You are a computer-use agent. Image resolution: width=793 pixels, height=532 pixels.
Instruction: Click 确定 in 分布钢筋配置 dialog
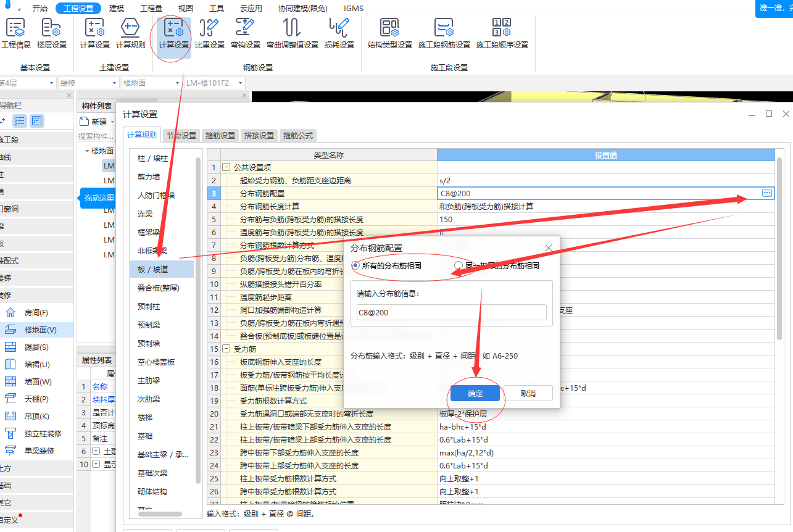coord(475,394)
